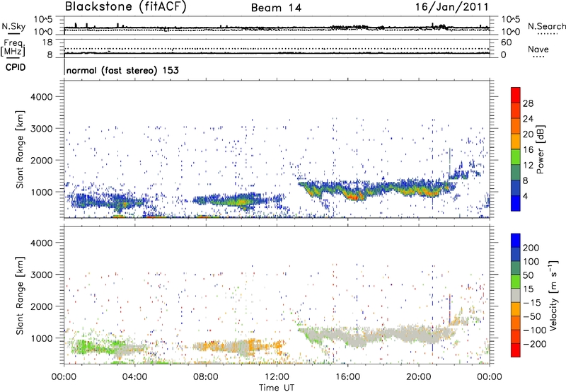Click the 4000 tick label on power panel
Screen dimensions: 566x392
tap(41, 97)
